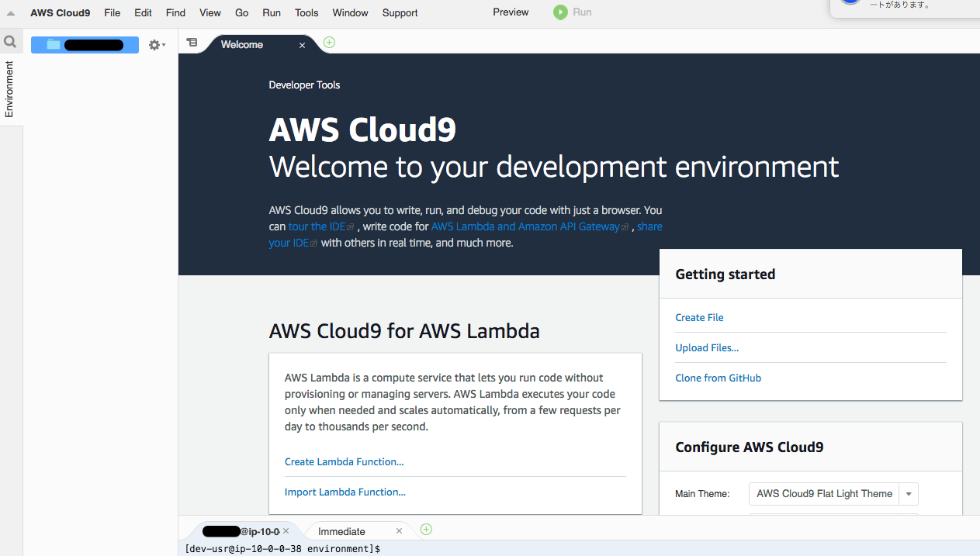Open the theme selector arrow button

tap(908, 493)
